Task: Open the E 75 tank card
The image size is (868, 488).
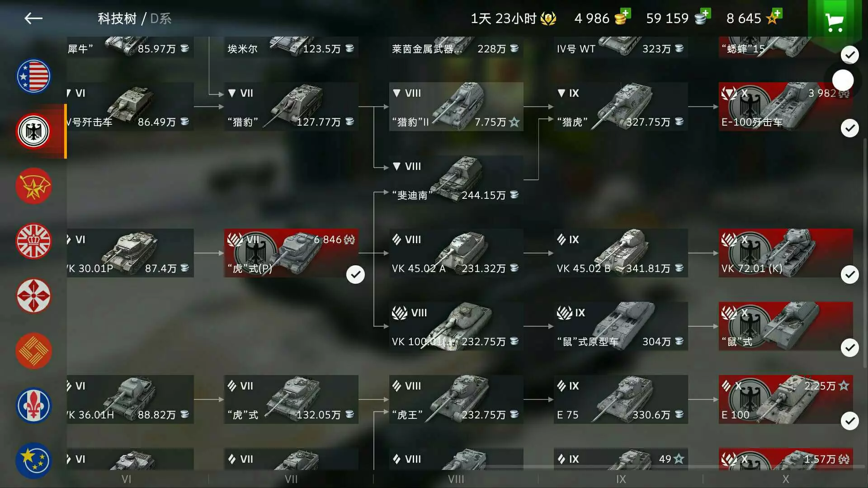Action: click(x=621, y=399)
